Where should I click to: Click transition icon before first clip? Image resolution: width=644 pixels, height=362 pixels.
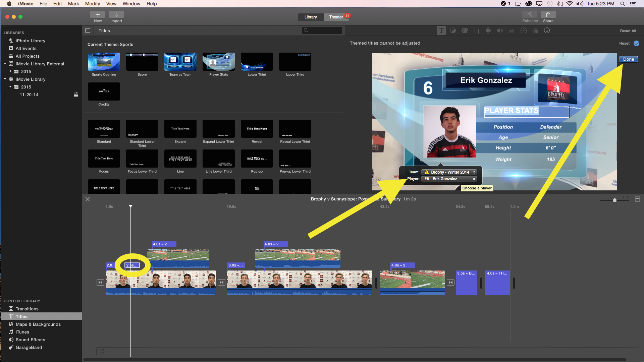tap(100, 283)
